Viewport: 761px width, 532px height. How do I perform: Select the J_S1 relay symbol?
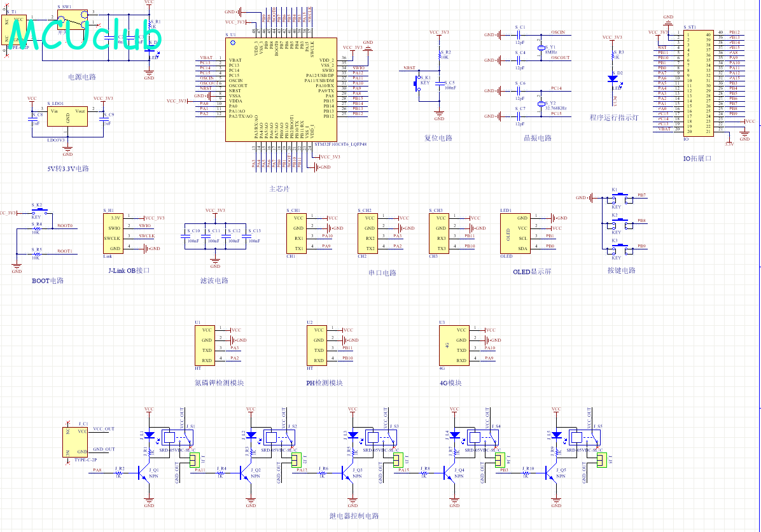pos(177,437)
